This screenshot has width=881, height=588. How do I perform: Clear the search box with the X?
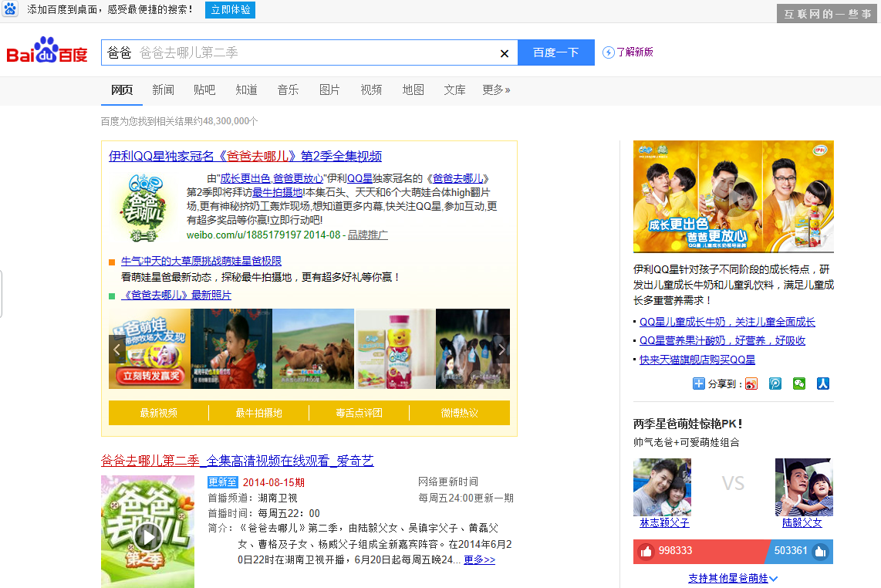point(505,53)
